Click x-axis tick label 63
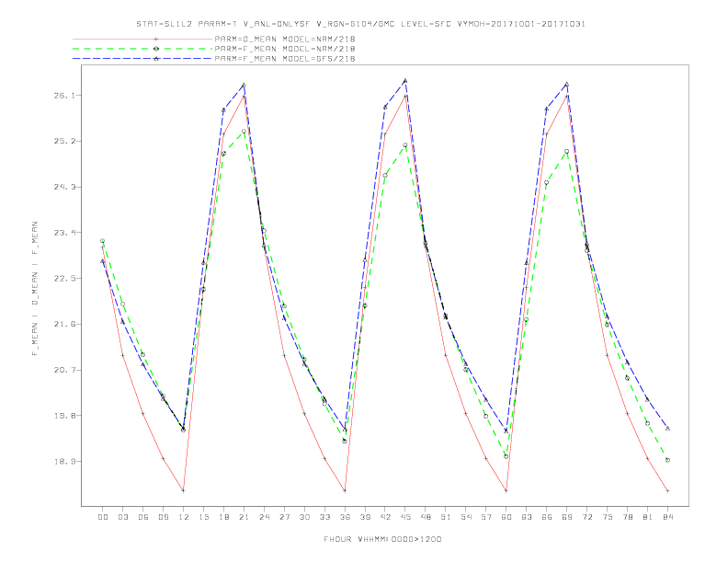 pyautogui.click(x=527, y=517)
